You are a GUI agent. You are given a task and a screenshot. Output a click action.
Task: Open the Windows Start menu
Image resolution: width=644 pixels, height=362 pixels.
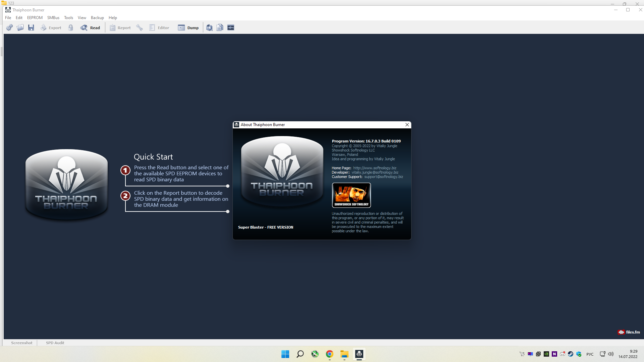pos(285,354)
